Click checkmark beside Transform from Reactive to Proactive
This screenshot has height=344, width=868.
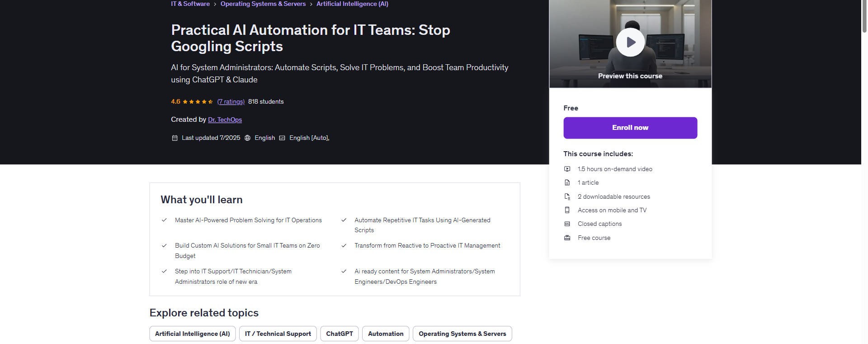coord(344,245)
